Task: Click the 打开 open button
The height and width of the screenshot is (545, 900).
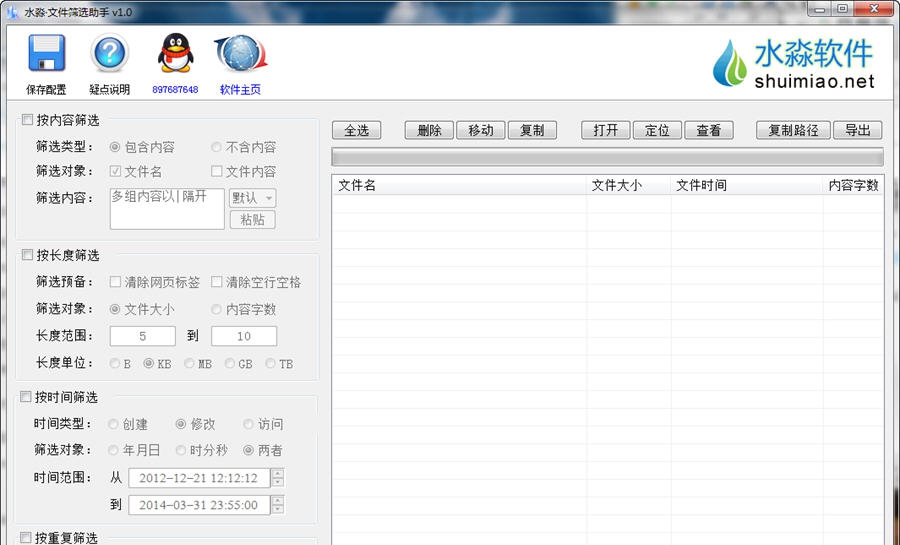Action: pos(606,130)
